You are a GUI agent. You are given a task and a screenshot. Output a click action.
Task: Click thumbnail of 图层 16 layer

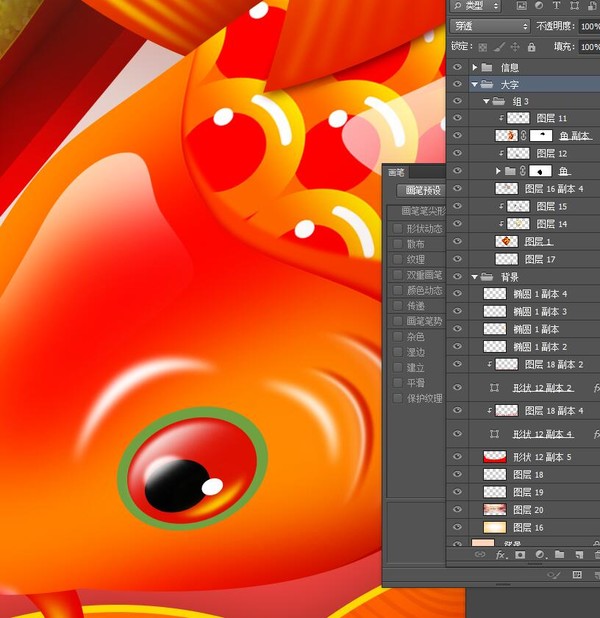pos(495,527)
